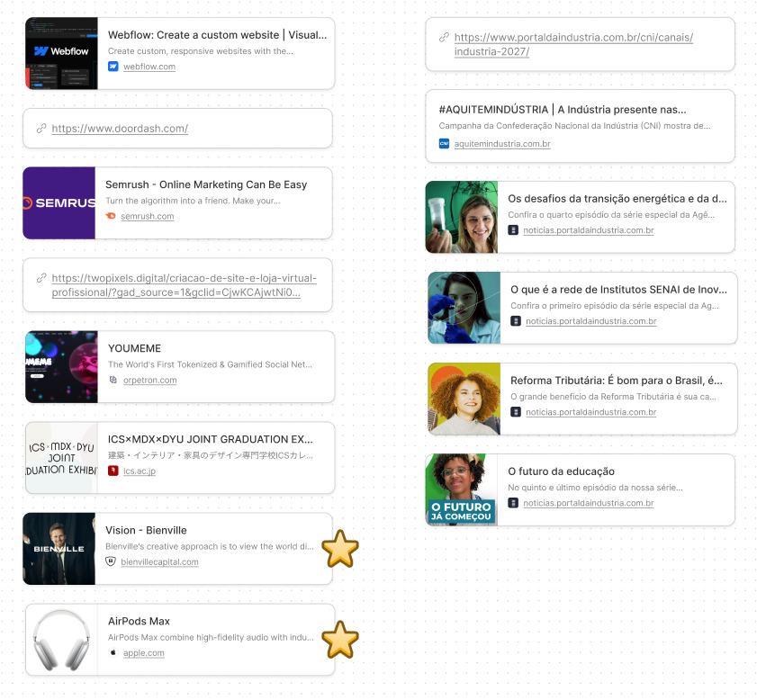Click the purple Semrush thumbnail

[x=59, y=203]
